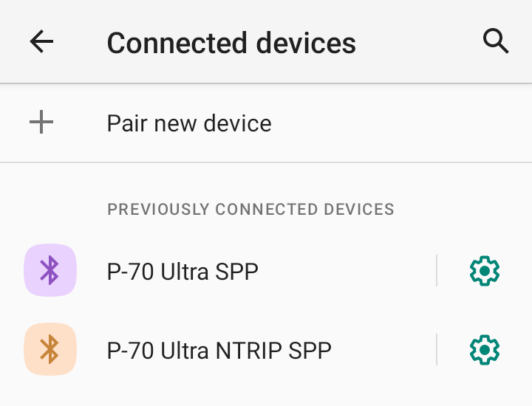Click the purple Bluetooth icon
Image resolution: width=532 pixels, height=406 pixels.
50,270
